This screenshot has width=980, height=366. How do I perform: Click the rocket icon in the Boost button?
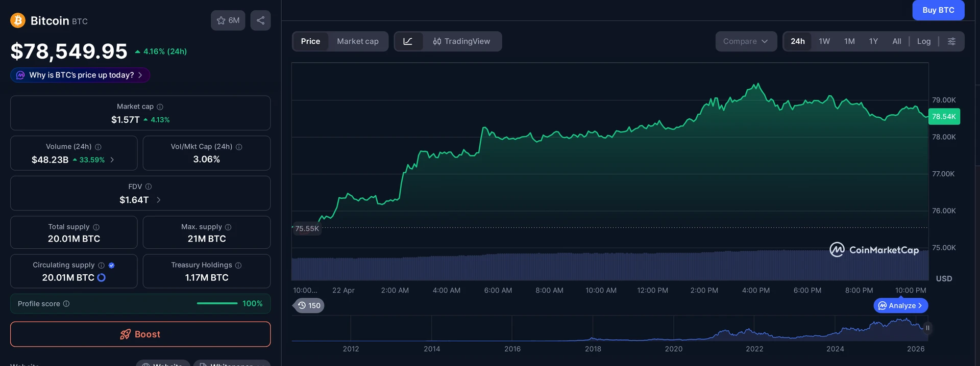[126, 334]
